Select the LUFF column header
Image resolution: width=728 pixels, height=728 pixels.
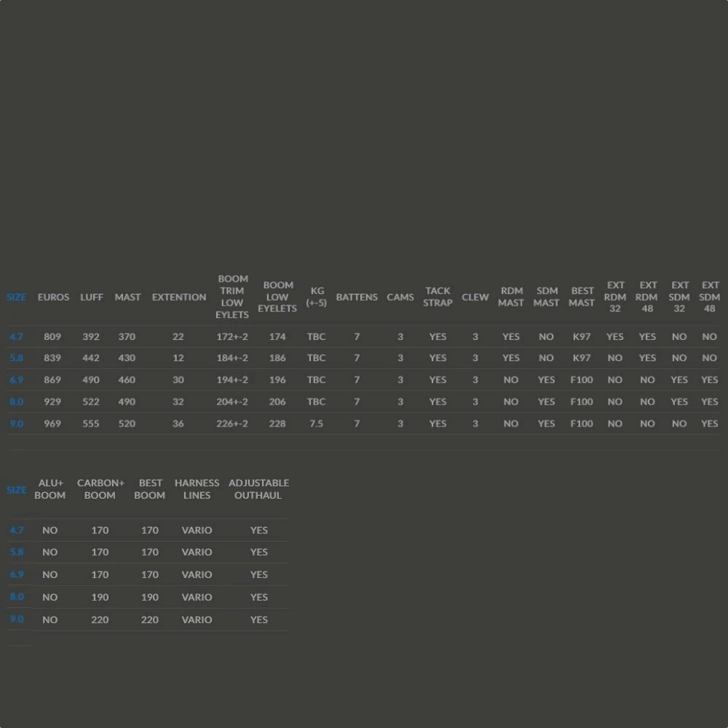(92, 297)
